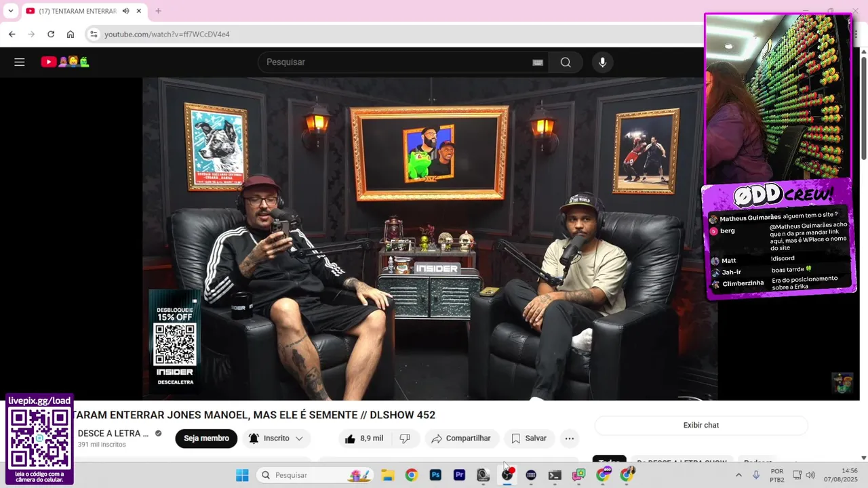The image size is (868, 488).
Task: Reload the YouTube page
Action: (51, 34)
